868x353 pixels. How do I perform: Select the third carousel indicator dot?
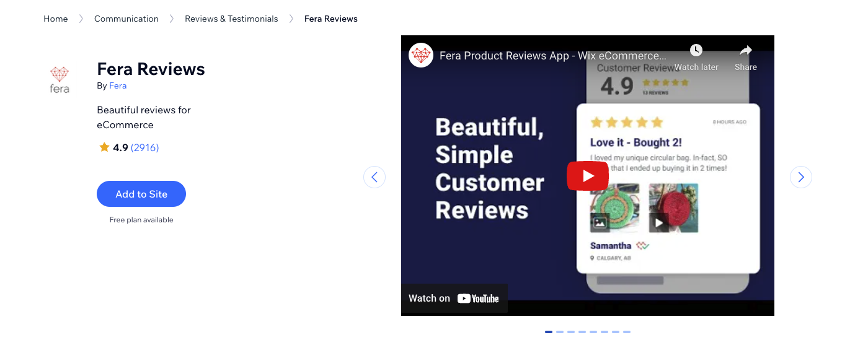pyautogui.click(x=571, y=332)
